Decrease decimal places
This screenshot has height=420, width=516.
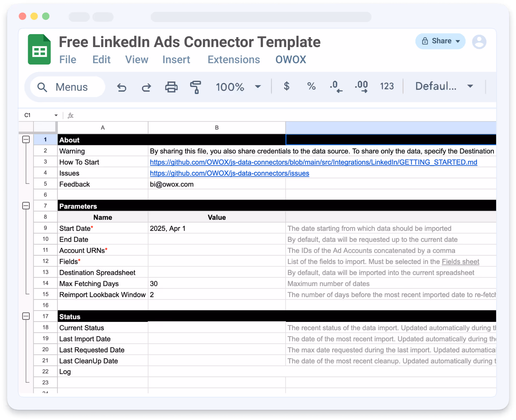point(336,87)
